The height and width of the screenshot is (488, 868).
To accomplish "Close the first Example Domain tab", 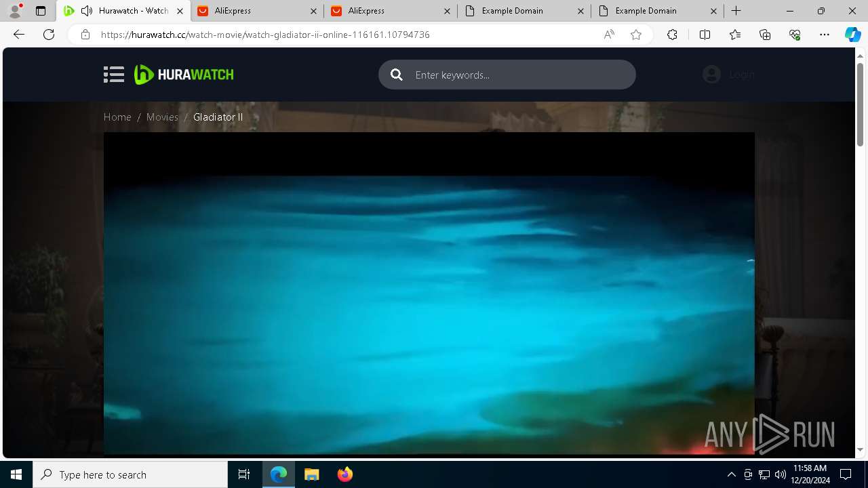I will tap(580, 11).
